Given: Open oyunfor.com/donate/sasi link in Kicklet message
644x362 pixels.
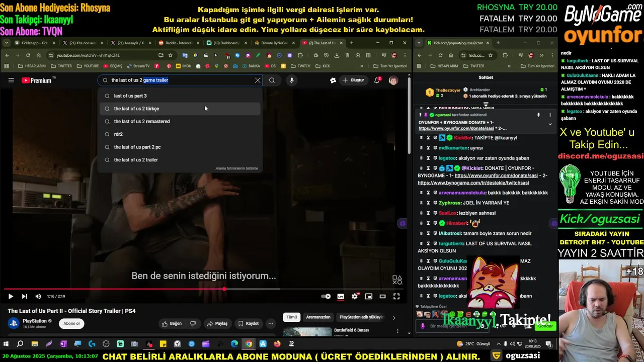Looking at the screenshot, I should pyautogui.click(x=496, y=175).
